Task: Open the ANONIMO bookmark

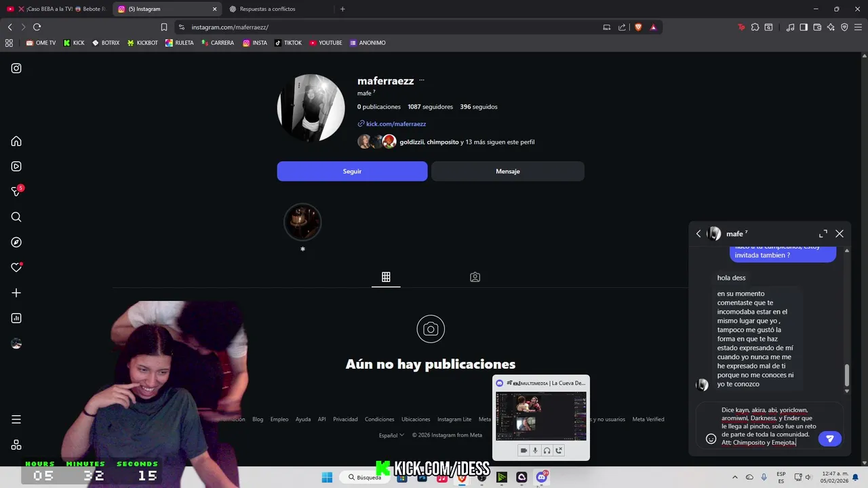Action: [368, 43]
